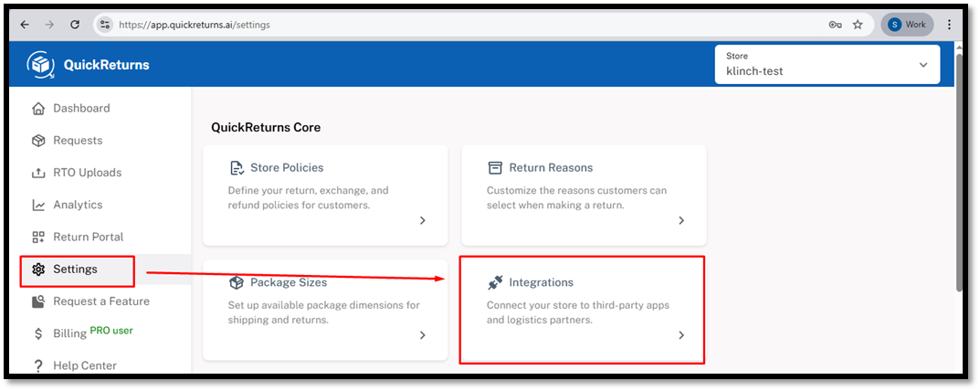Click the Package Sizes box icon
This screenshot has width=980, height=391.
236,283
